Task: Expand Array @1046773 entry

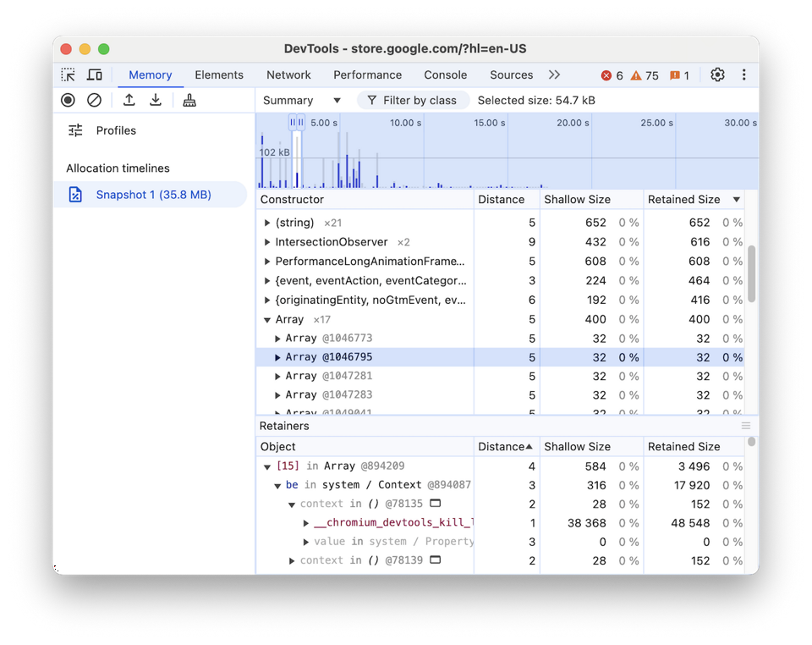Action: click(277, 338)
